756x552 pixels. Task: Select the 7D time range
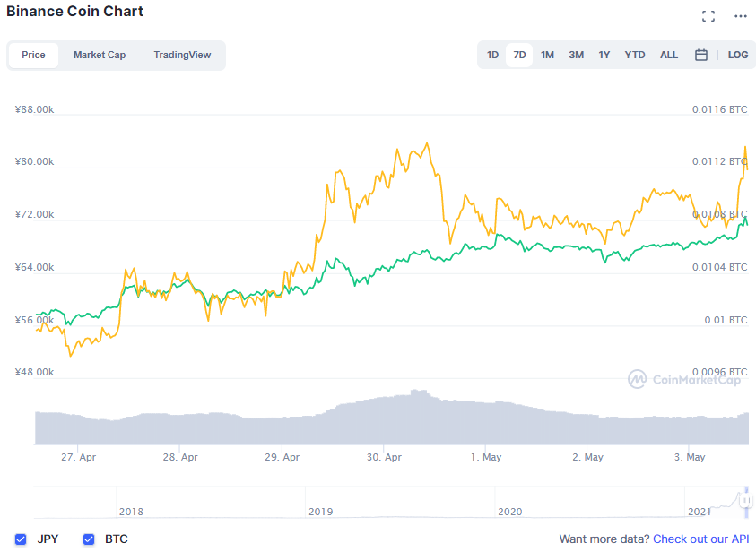point(519,55)
